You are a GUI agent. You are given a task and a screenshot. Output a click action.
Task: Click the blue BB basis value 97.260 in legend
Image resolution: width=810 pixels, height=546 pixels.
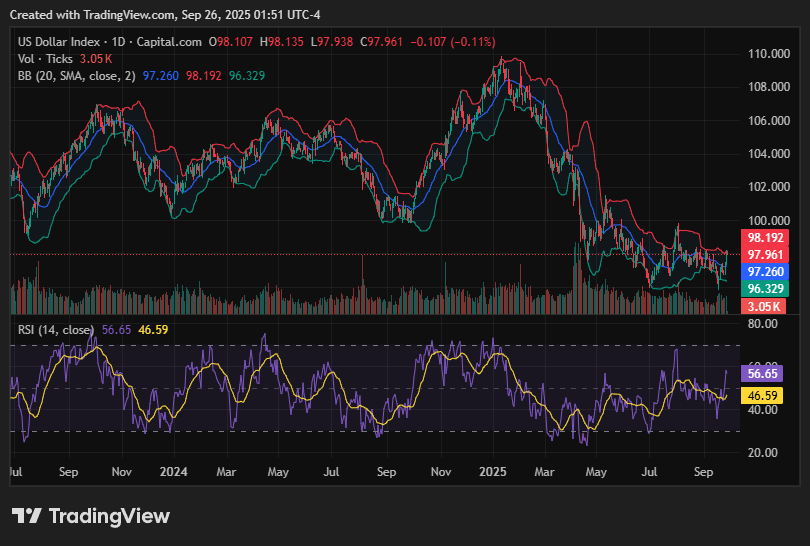click(x=161, y=76)
